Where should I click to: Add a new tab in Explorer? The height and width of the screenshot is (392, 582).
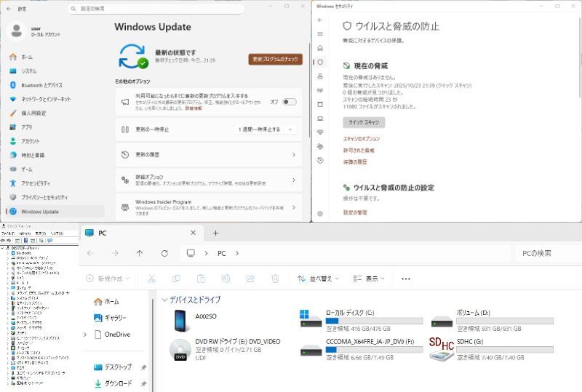pos(215,233)
